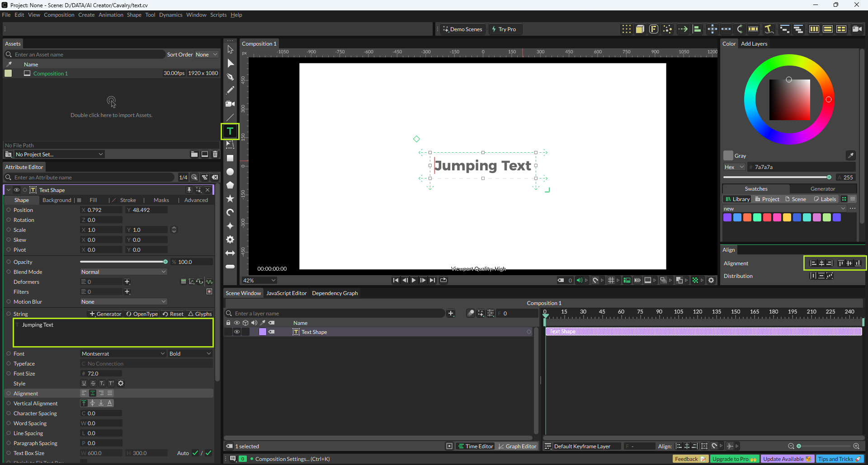
Task: Open the viewport settings gear
Action: [x=711, y=280]
